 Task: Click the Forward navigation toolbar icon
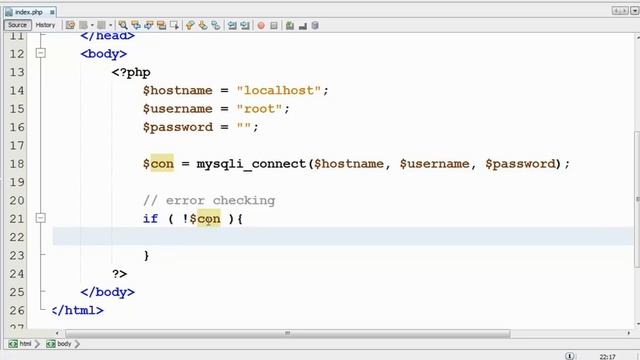(x=101, y=25)
